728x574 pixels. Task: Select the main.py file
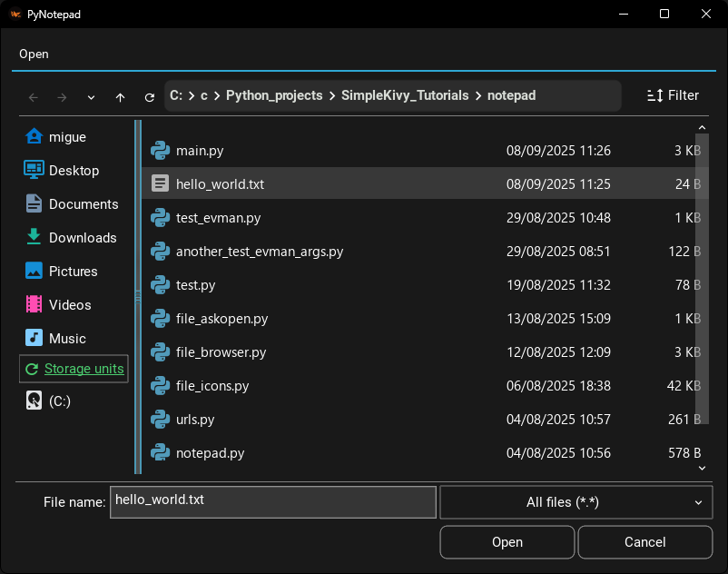(x=200, y=151)
